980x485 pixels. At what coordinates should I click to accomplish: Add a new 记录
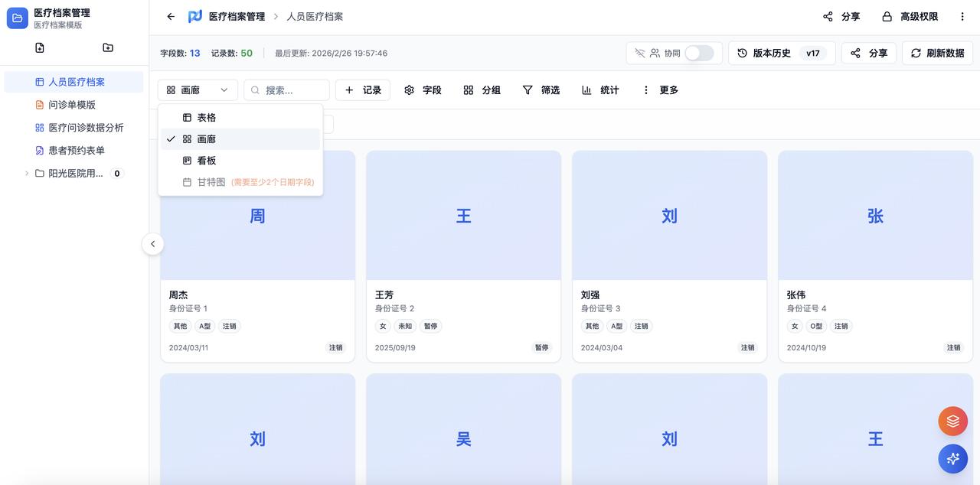[x=363, y=90]
